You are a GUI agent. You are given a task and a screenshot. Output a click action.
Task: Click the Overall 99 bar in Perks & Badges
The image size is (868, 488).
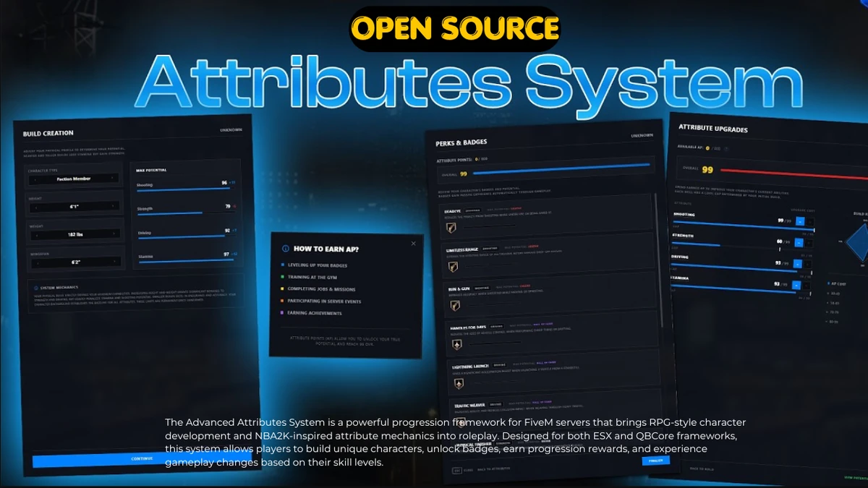[561, 168]
